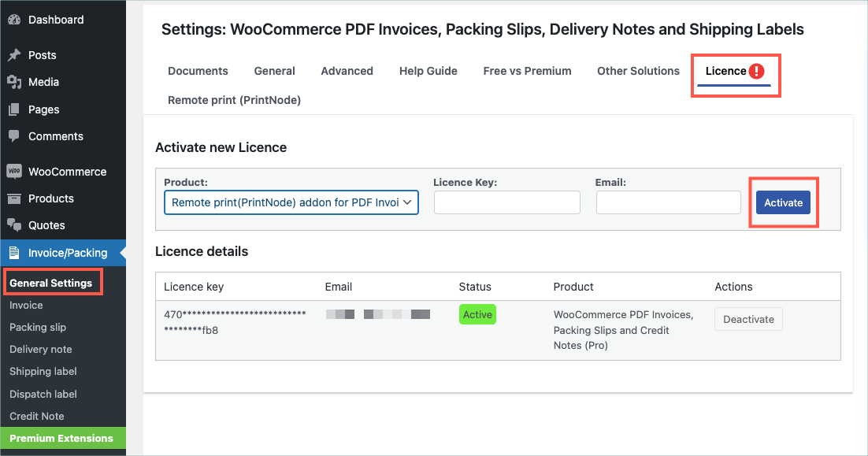Click the Quotes icon in sidebar
Image resolution: width=868 pixels, height=456 pixels.
(14, 224)
